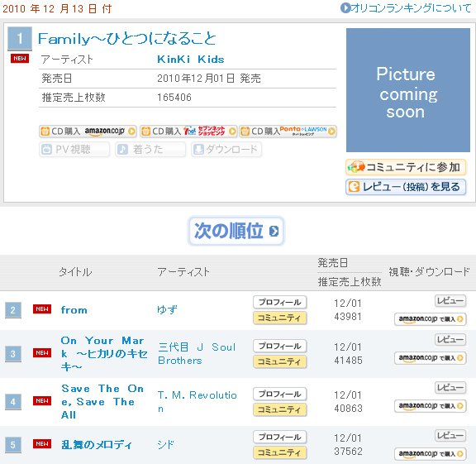Open レビュー(投稿)を見る button
The width and height of the screenshot is (476, 464).
406,187
